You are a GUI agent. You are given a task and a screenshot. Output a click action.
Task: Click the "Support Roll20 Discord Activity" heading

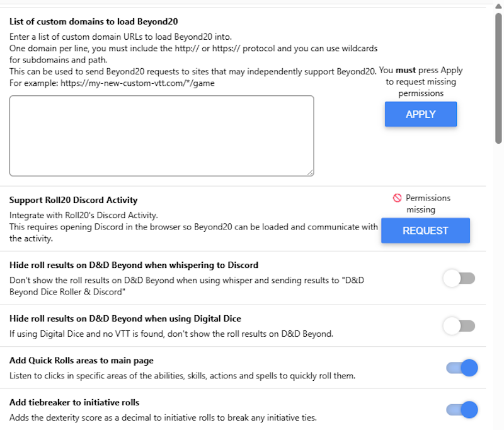point(73,200)
